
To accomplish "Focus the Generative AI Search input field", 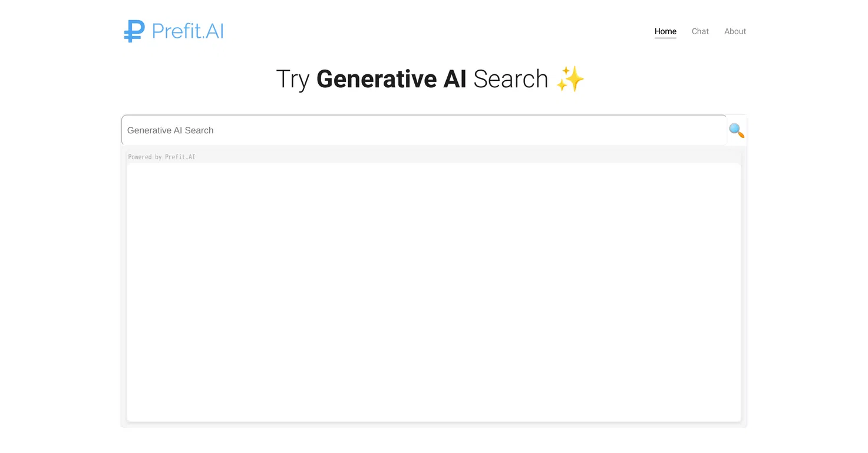I will pyautogui.click(x=424, y=130).
